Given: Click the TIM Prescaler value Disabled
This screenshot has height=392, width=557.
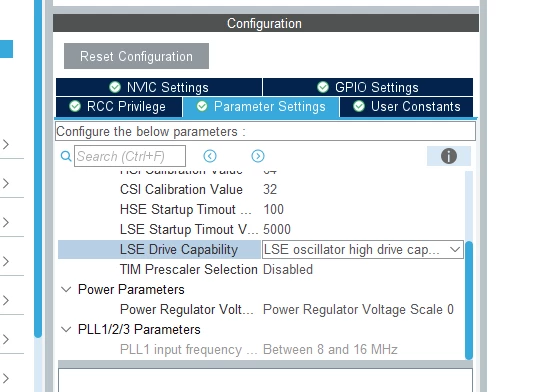Looking at the screenshot, I should [x=288, y=270].
